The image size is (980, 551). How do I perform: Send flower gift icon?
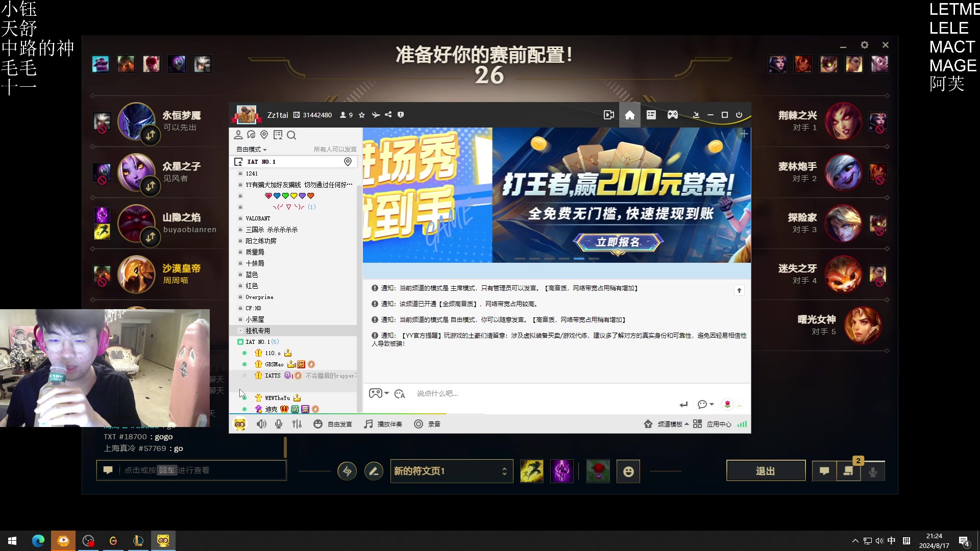(x=727, y=405)
